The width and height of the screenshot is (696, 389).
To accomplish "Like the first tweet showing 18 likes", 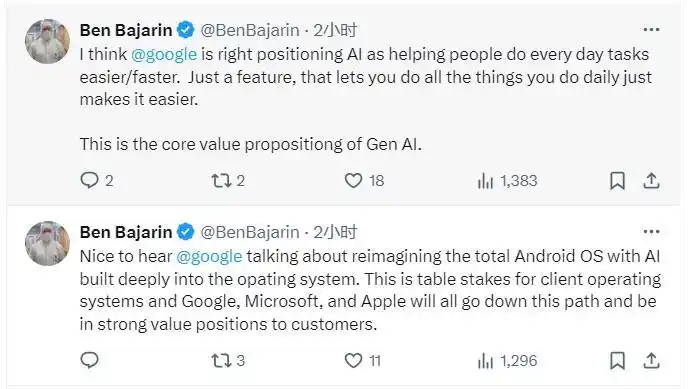I will coord(354,181).
